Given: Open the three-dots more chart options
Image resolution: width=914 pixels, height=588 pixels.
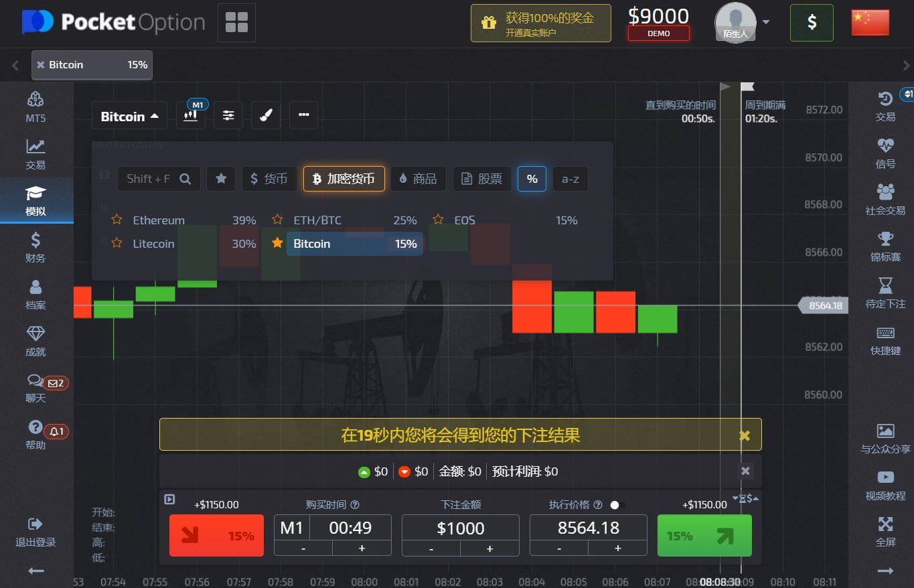Looking at the screenshot, I should (303, 115).
